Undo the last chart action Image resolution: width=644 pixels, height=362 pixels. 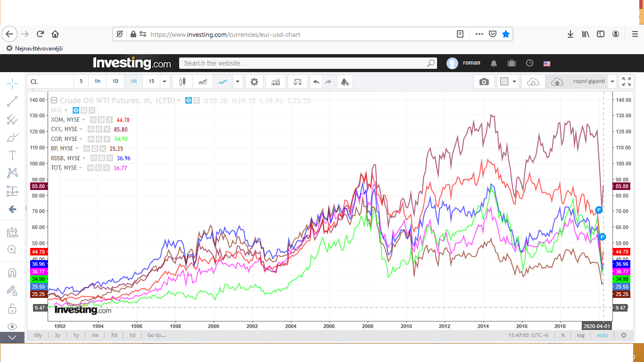click(x=316, y=82)
